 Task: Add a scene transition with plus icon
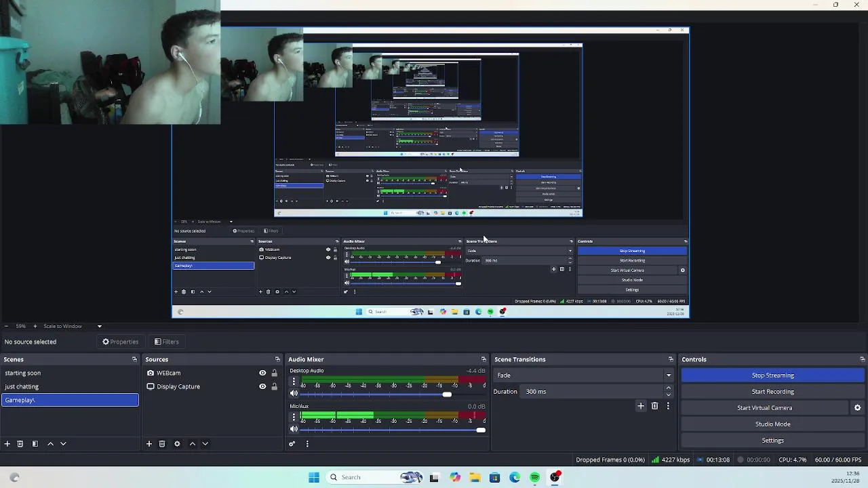click(x=641, y=406)
